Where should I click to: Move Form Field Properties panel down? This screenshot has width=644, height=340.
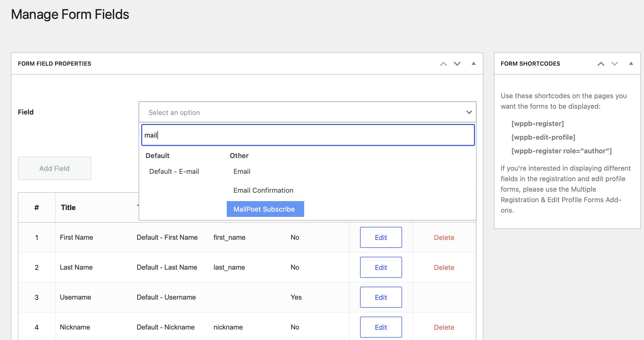[x=457, y=64]
